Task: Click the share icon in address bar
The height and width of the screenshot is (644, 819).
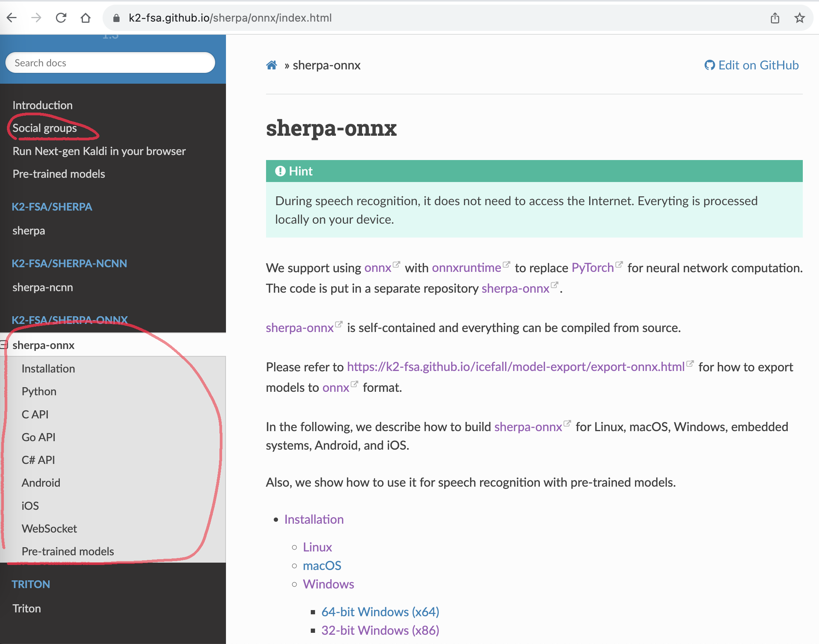Action: pyautogui.click(x=775, y=18)
